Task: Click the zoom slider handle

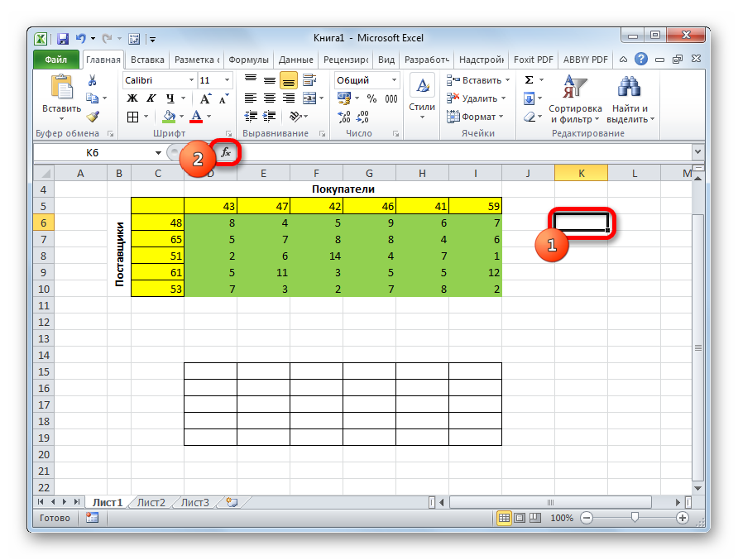Action: point(635,518)
